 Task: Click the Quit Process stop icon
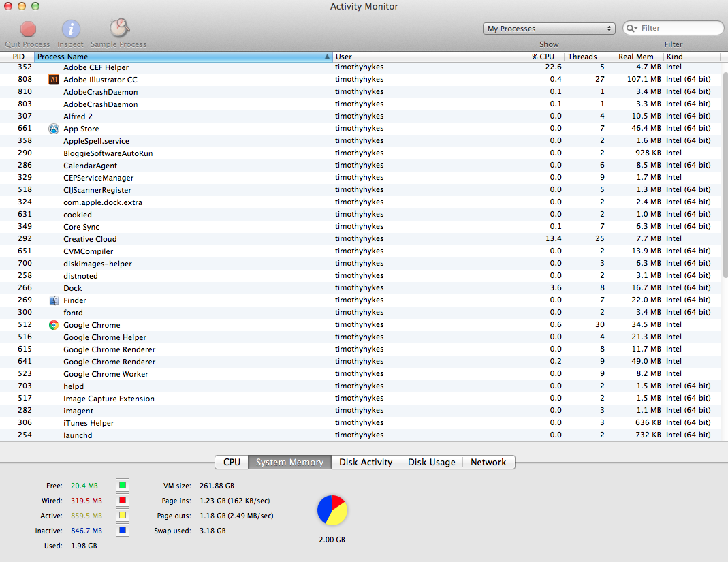pos(28,29)
